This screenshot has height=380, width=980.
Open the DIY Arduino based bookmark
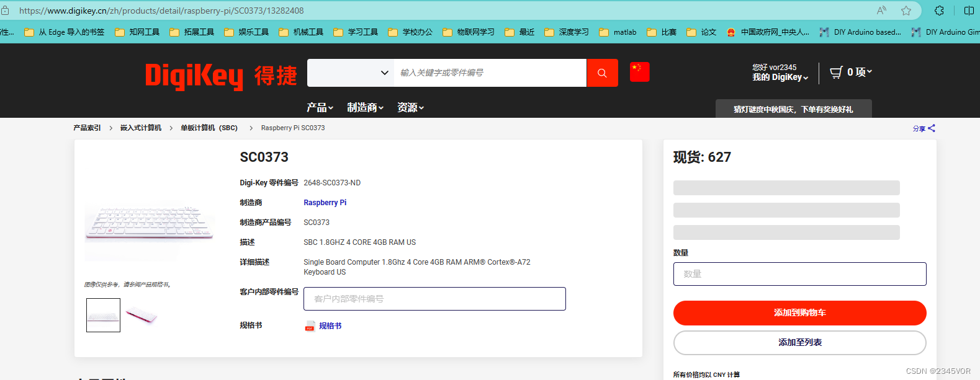860,32
